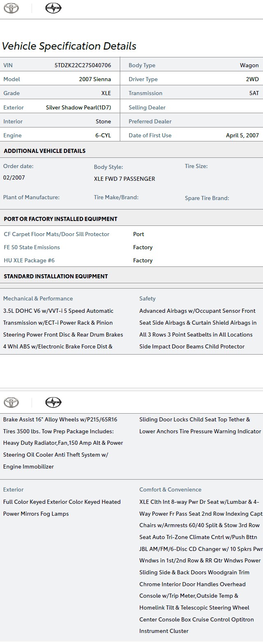This screenshot has width=263, height=644.
Task: Select exterior color Silver Shadow Pearl(1D7)
Action: pos(78,107)
